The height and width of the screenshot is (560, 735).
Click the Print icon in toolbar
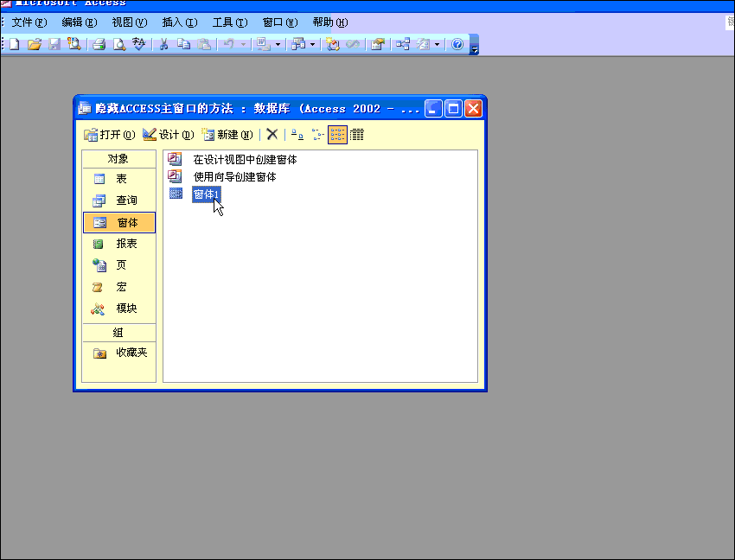(99, 45)
